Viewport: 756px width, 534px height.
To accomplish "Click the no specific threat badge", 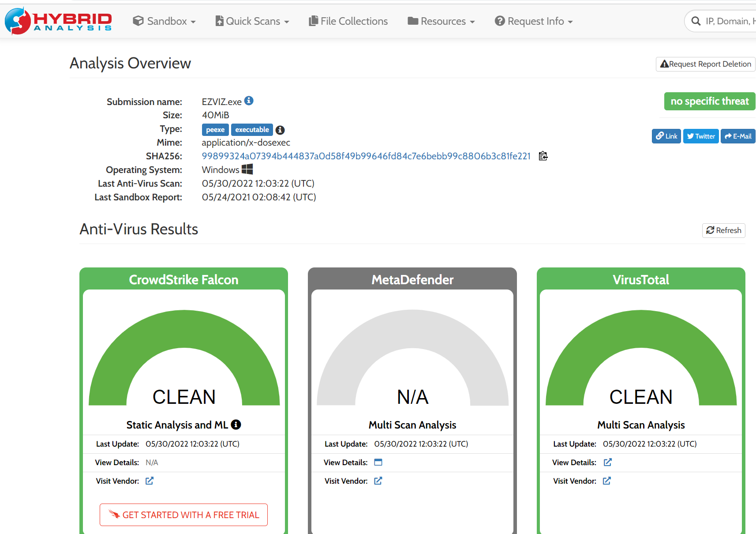I will click(x=710, y=101).
